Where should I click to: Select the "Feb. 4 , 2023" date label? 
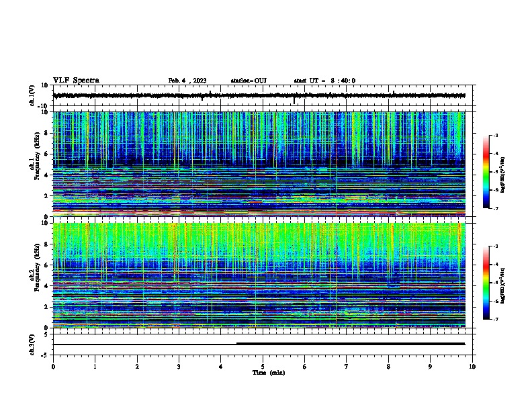tap(187, 81)
